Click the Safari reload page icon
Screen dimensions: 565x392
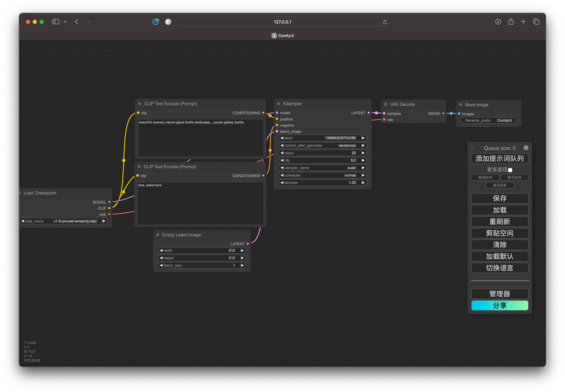click(385, 22)
